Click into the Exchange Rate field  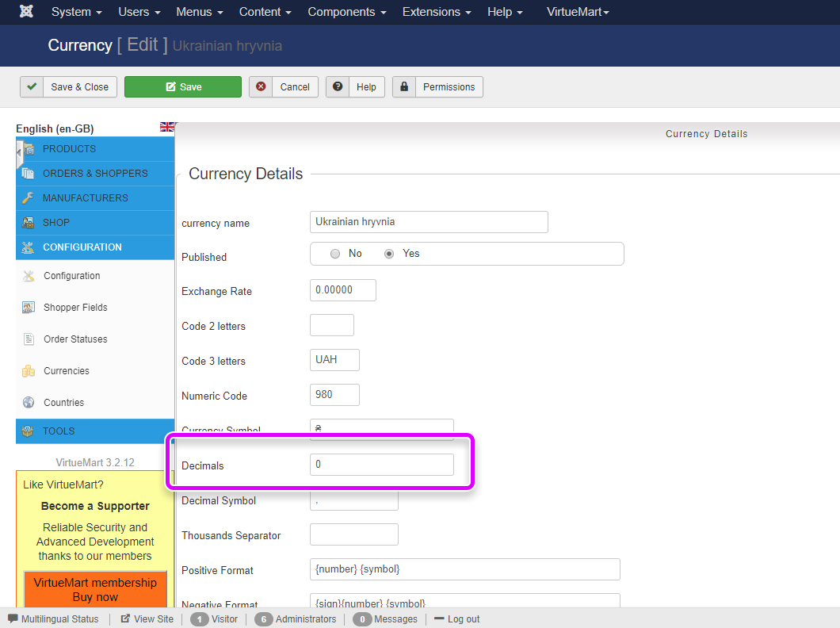point(343,290)
